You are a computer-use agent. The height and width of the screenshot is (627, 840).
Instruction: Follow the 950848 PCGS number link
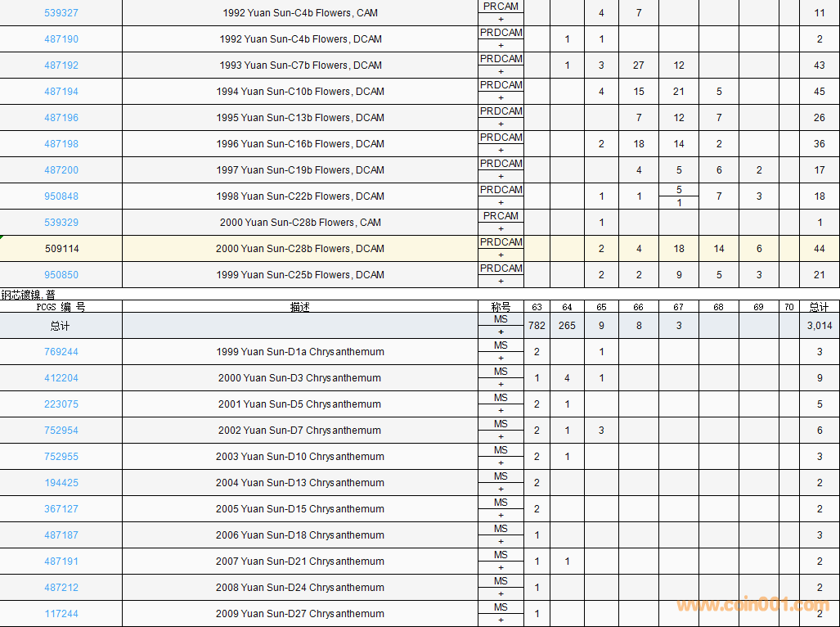[x=61, y=196]
